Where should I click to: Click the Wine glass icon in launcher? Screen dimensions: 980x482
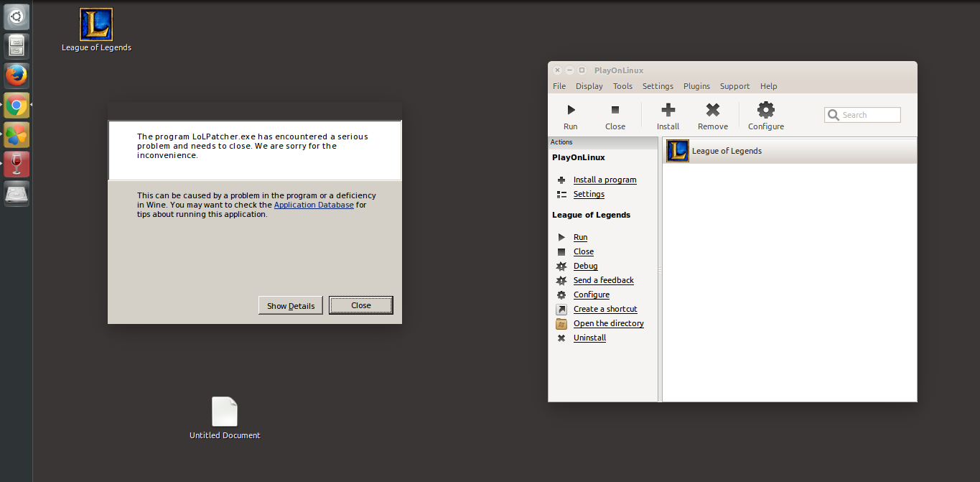pos(17,164)
